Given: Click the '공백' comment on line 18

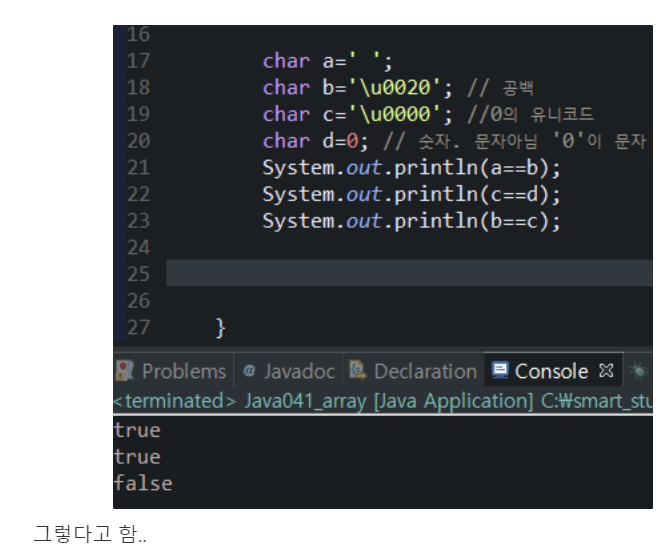Looking at the screenshot, I should (518, 88).
